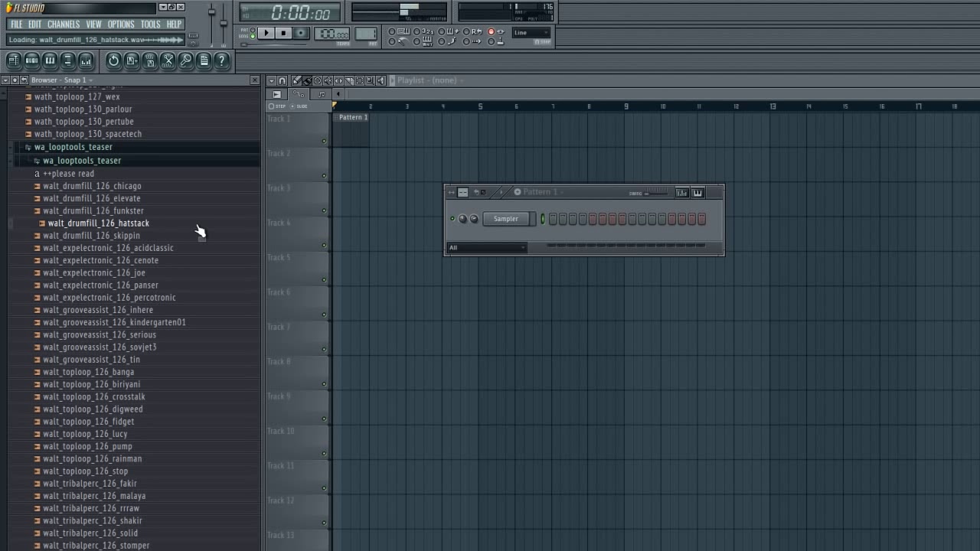Click the undo history toolbar icon
This screenshot has width=980, height=551.
(x=113, y=60)
